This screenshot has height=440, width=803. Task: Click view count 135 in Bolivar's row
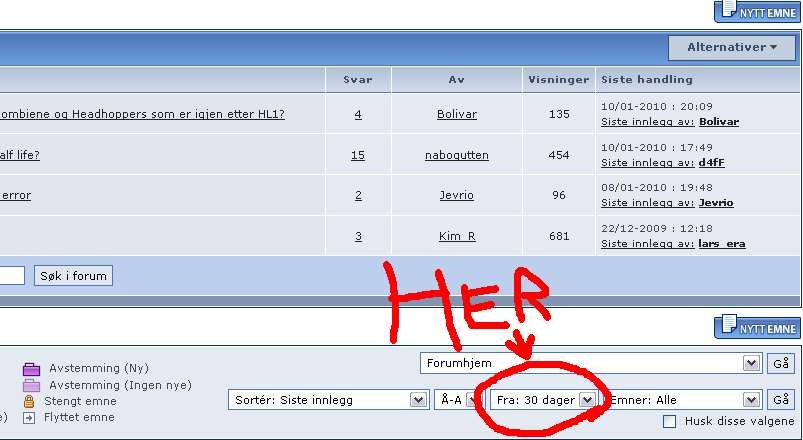click(x=559, y=114)
